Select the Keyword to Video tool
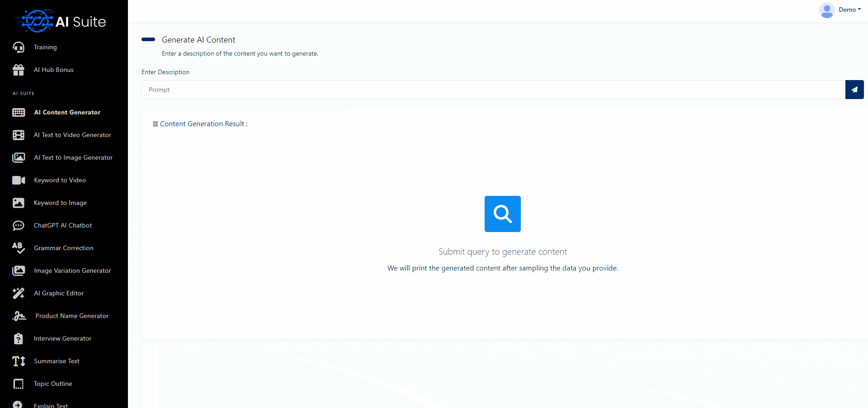The height and width of the screenshot is (408, 868). coord(60,180)
